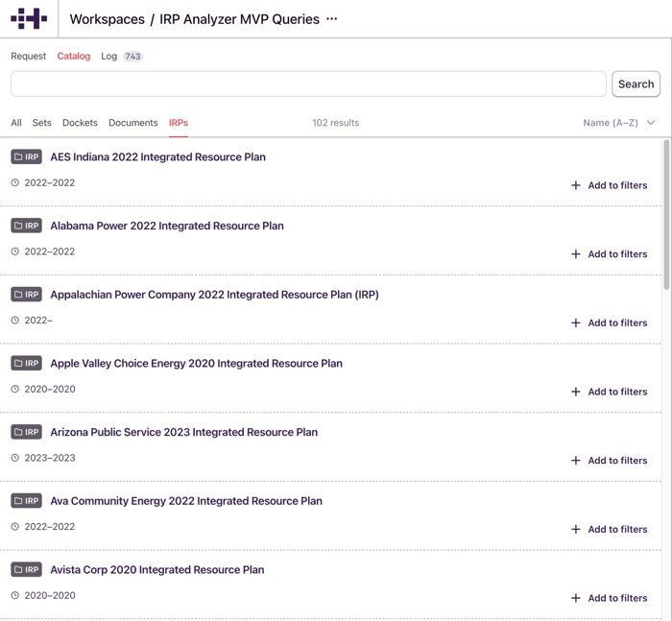Click IRP folder badge beside Appalachian Power
Viewport: 672px width, 621px height.
[27, 295]
